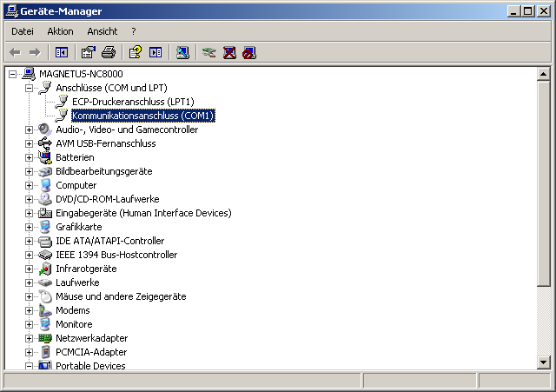This screenshot has width=556, height=392.
Task: Click the speaker icon for Audio-, Video- und Gamecontroller
Action: [45, 130]
